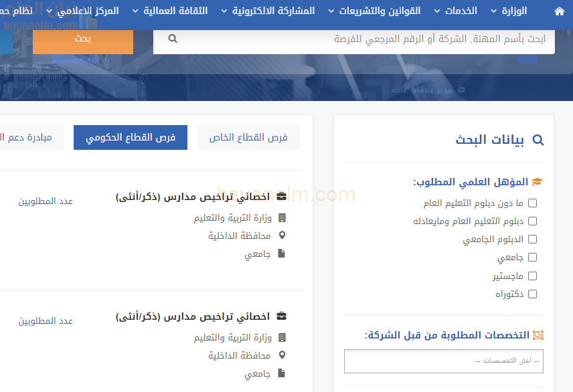Click the icon beside التخصصات المطلوبة من قبل الشركة
Screen dimensions: 573x392
click(x=539, y=334)
